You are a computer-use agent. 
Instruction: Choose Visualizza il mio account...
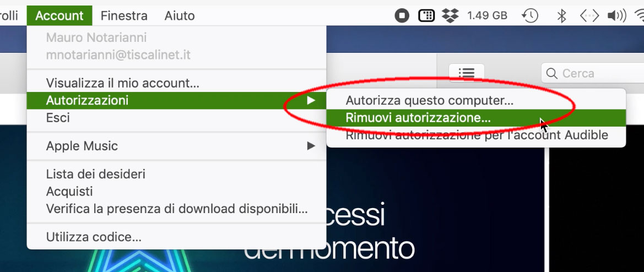177,83
